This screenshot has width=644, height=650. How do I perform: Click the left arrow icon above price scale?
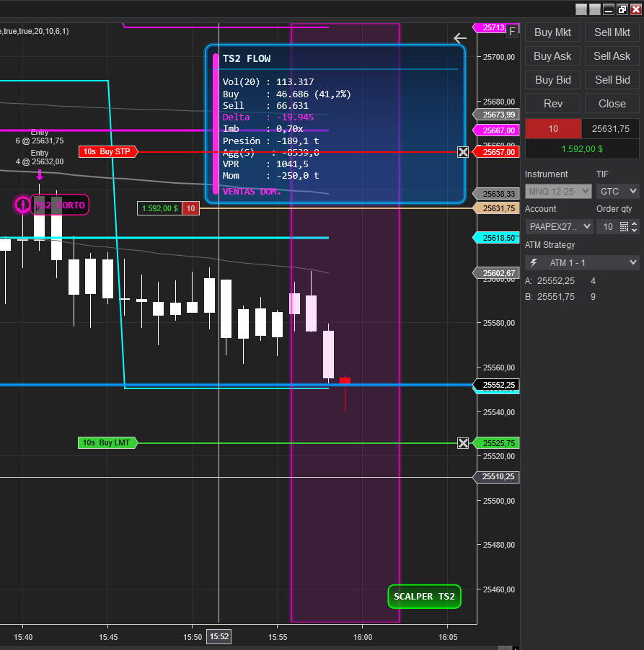(460, 38)
